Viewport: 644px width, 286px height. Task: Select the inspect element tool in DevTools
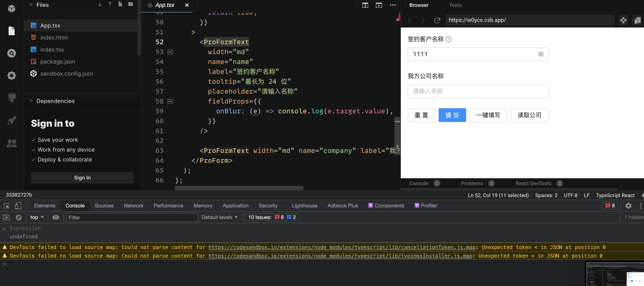pyautogui.click(x=6, y=205)
